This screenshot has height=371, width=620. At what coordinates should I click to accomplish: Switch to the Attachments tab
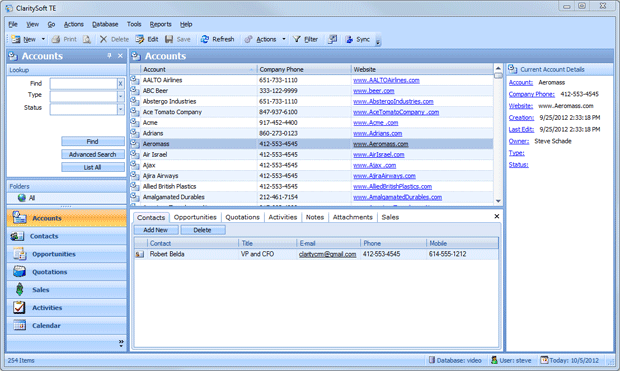pos(352,217)
